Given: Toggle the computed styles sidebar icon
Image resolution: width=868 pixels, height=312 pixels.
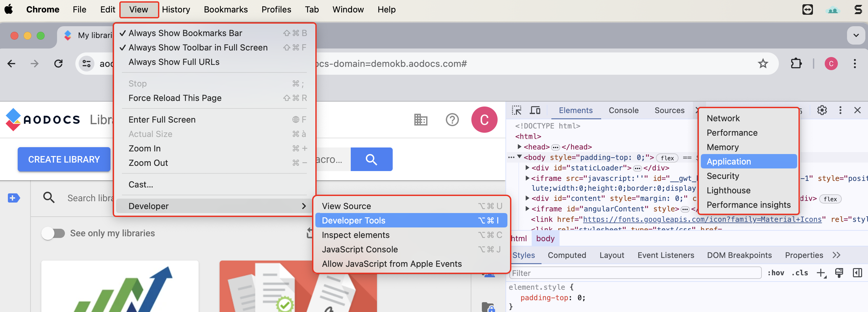Looking at the screenshot, I should (857, 273).
